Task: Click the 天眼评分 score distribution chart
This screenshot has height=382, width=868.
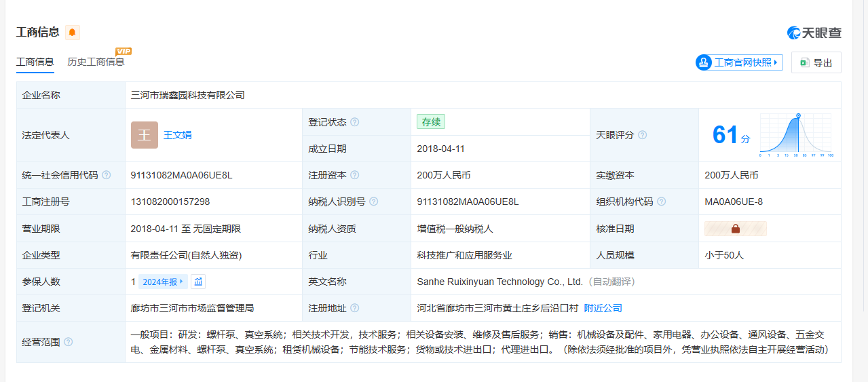Action: pos(796,135)
